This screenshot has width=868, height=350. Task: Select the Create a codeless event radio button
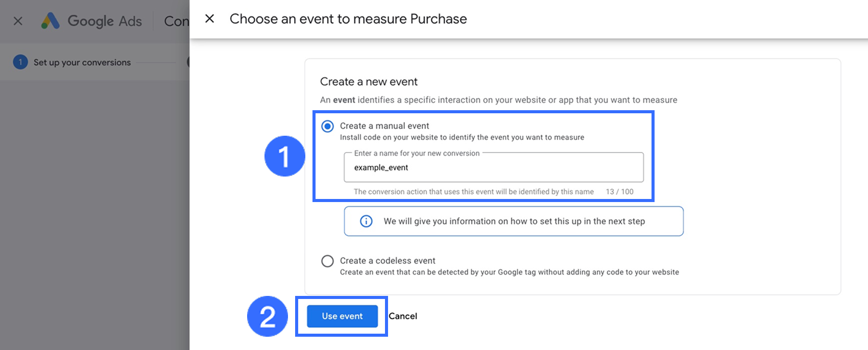[x=327, y=261]
